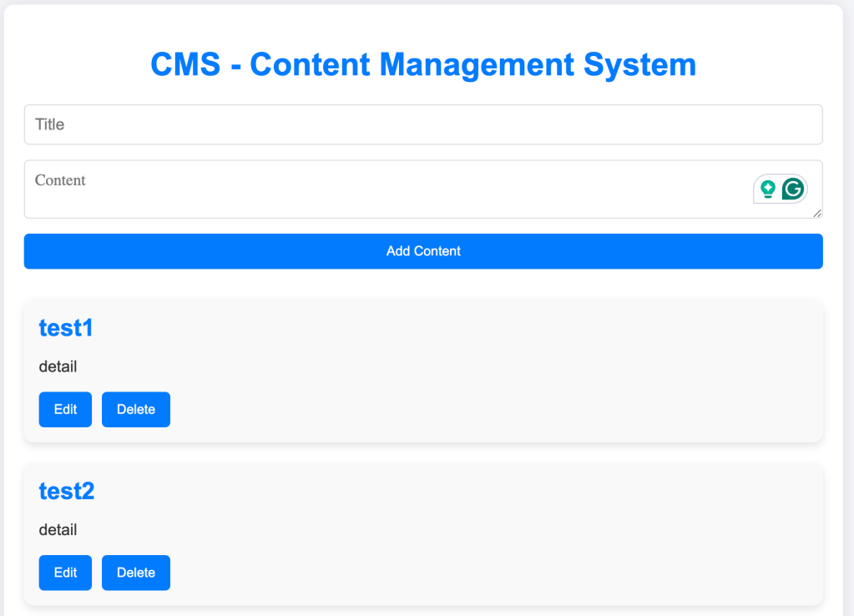Select the detail text under test2
This screenshot has height=616, width=854.
58,530
